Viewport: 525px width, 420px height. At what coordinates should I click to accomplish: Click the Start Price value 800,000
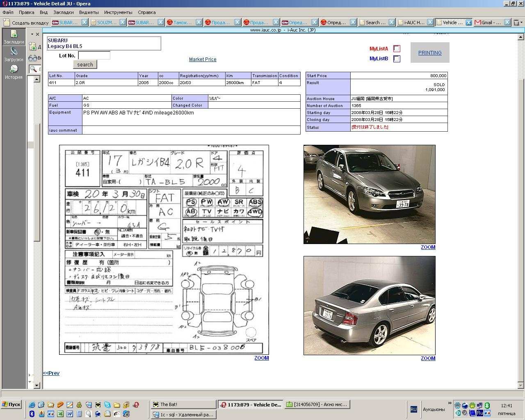click(x=438, y=75)
